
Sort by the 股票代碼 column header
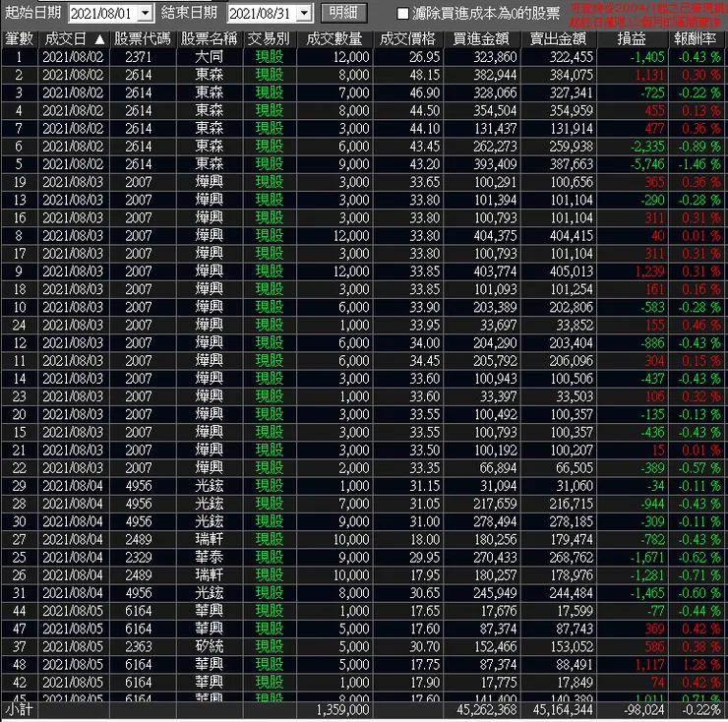[143, 39]
